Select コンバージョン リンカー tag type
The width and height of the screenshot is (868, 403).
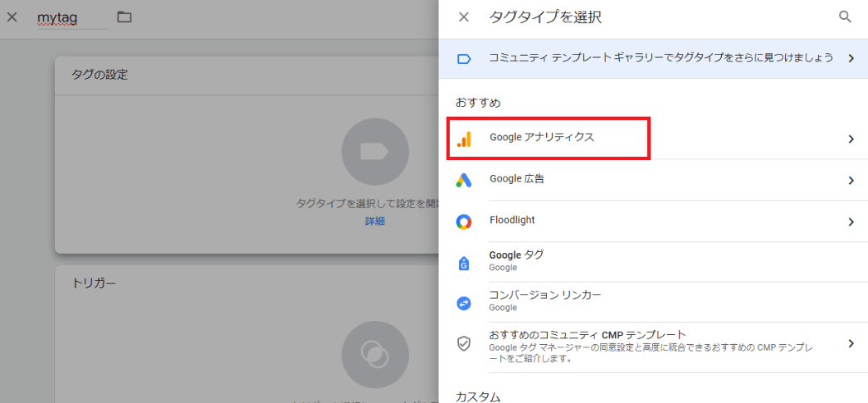coord(653,302)
